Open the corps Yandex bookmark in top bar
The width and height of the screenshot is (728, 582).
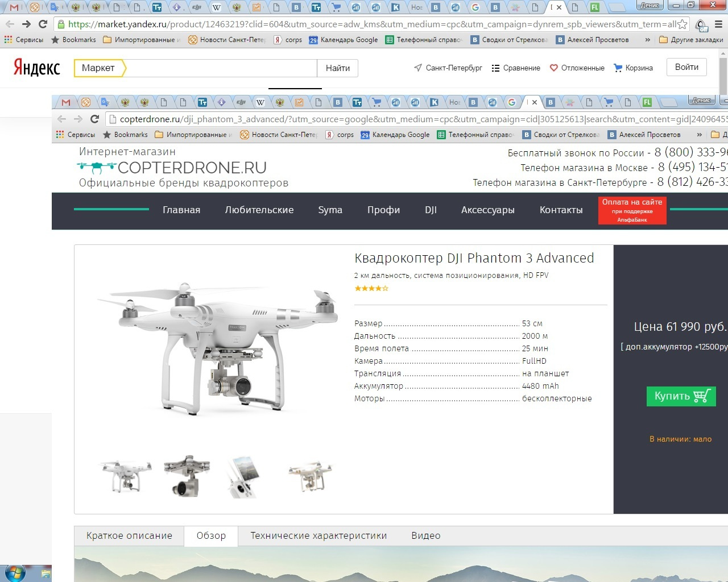pyautogui.click(x=288, y=40)
